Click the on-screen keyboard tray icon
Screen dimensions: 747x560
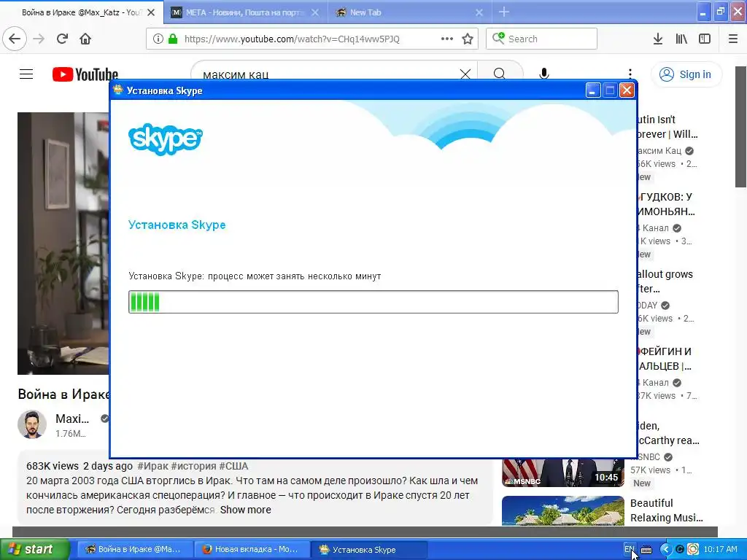tap(646, 550)
